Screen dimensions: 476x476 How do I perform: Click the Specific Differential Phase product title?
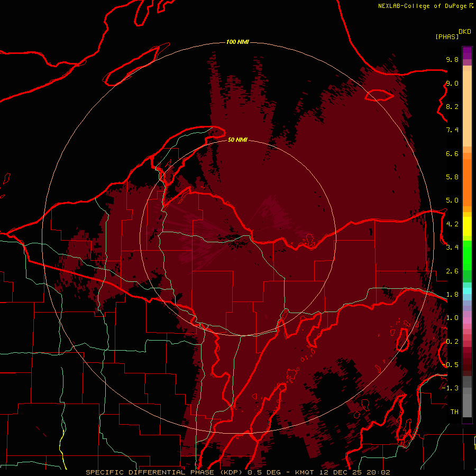pos(165,472)
